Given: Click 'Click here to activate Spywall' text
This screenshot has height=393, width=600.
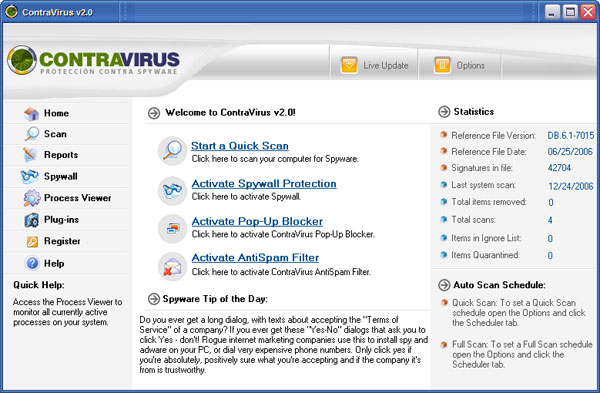Looking at the screenshot, I should pyautogui.click(x=246, y=197).
